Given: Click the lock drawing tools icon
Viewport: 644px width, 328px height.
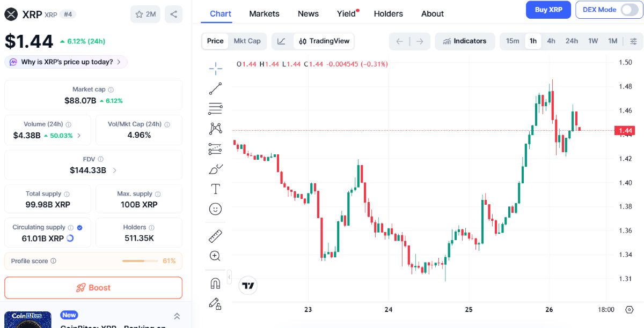Looking at the screenshot, I should [x=215, y=303].
